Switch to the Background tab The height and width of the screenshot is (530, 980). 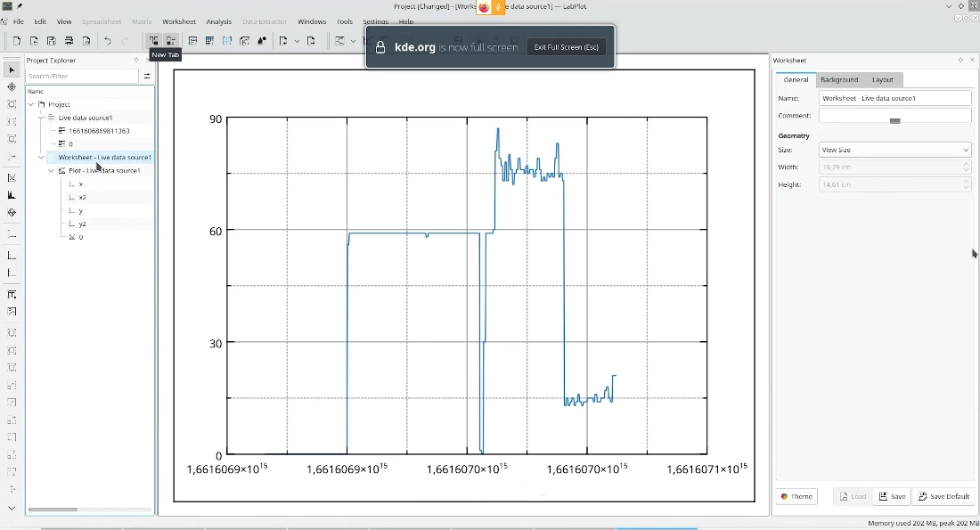(x=839, y=80)
